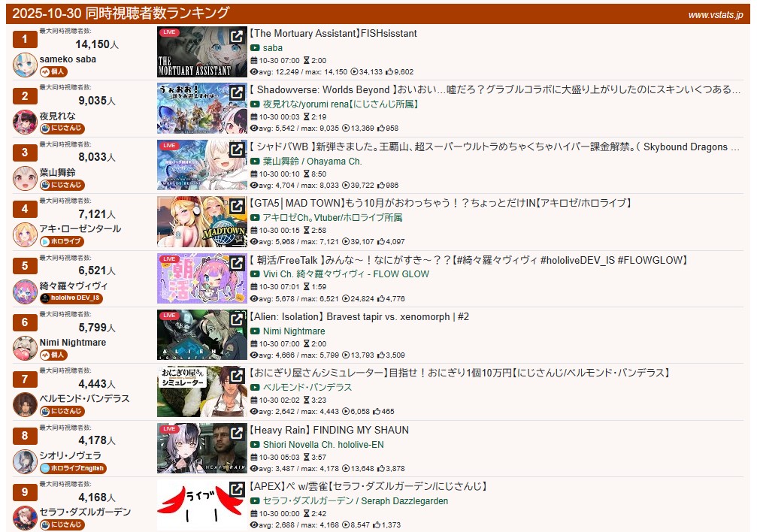Select hololive DEV_IS tag under 綺々羅々ヴィヴィ
The image size is (757, 532).
click(x=71, y=298)
